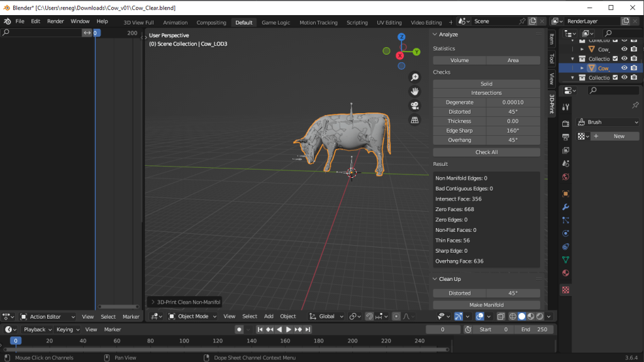Screen dimensions: 644x362
Task: Enable auto keying record button in timeline
Action: pos(239,329)
